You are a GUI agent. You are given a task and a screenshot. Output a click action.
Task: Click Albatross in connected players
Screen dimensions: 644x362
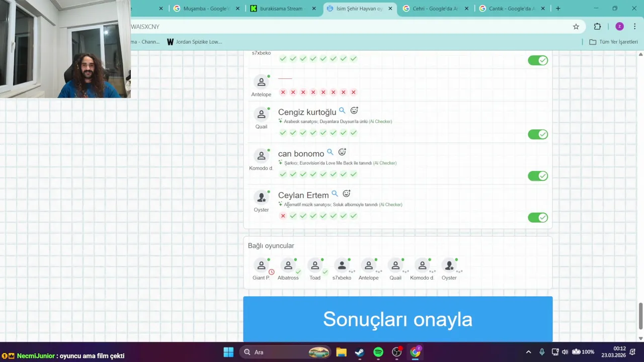[x=288, y=265]
